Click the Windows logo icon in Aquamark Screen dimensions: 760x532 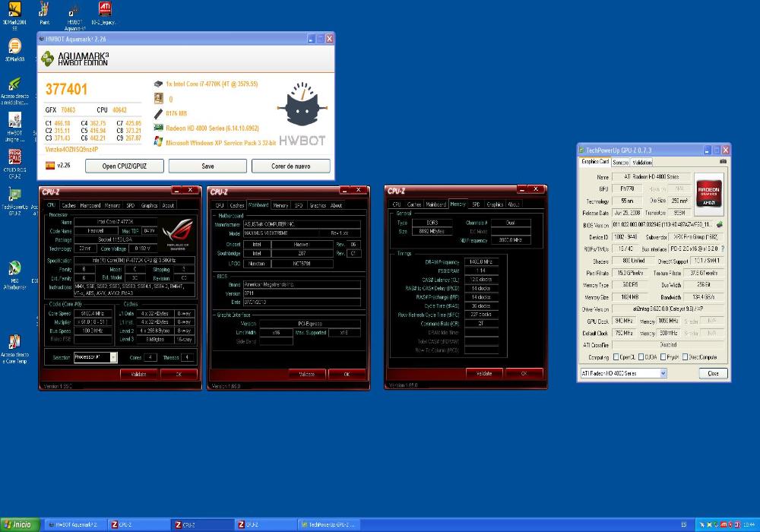coord(158,141)
